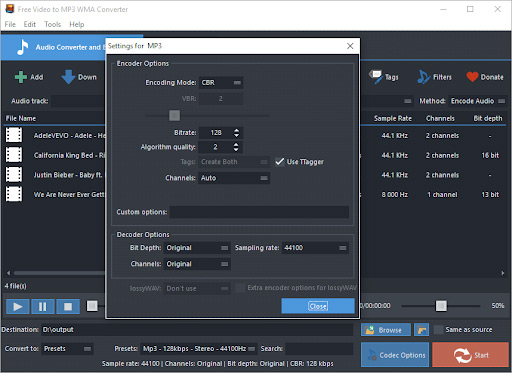
Task: Stop playback with the stop button
Action: click(68, 306)
